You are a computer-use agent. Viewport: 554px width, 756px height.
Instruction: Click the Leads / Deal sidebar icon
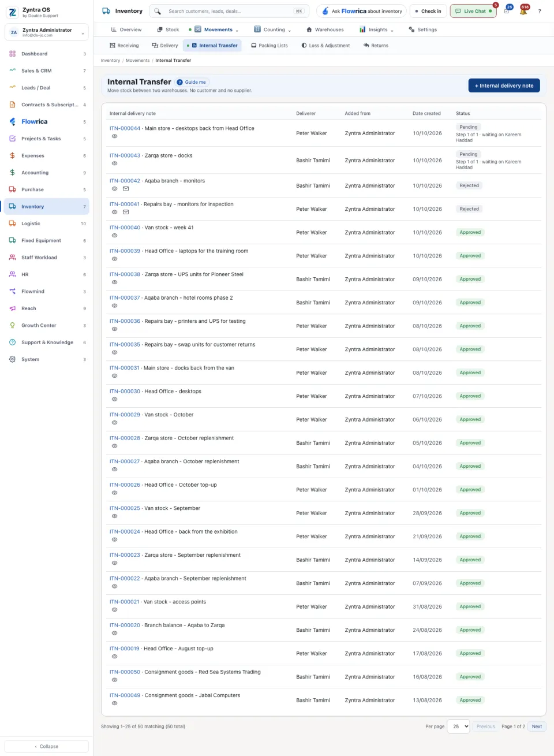coord(12,88)
